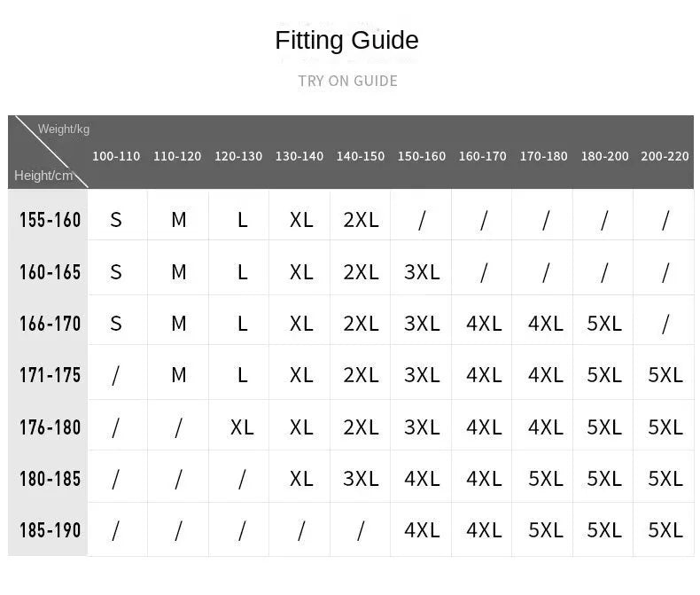Screen dimensions: 700x595
Task: Click the 180-200 weight column header
Action: coord(604,156)
